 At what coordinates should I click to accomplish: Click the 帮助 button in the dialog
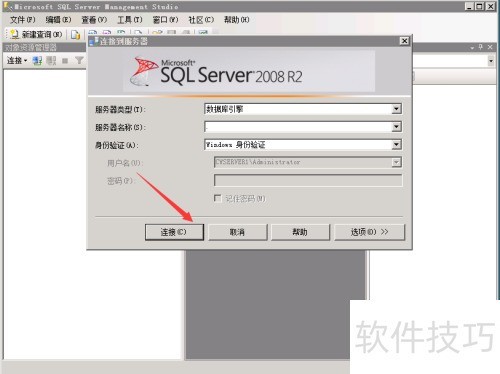[x=300, y=232]
